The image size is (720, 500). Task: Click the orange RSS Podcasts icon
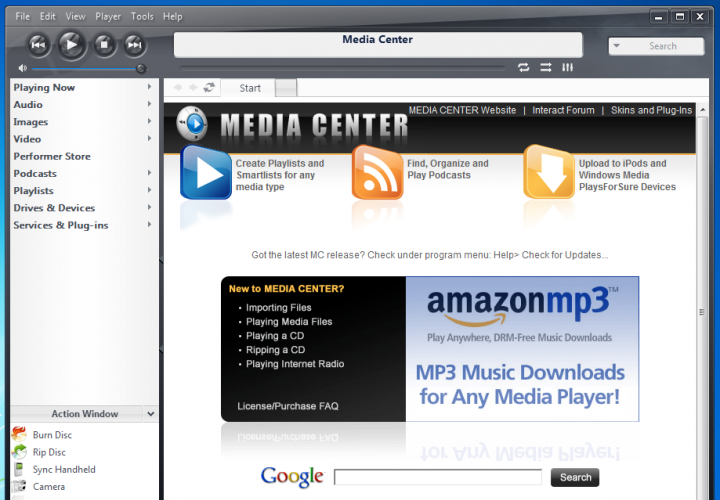[377, 173]
